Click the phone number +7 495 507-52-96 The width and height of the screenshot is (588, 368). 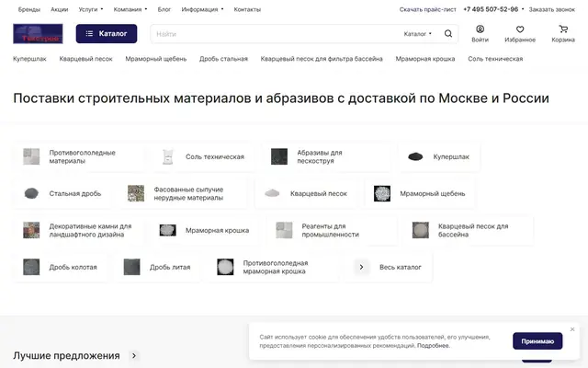pos(491,9)
